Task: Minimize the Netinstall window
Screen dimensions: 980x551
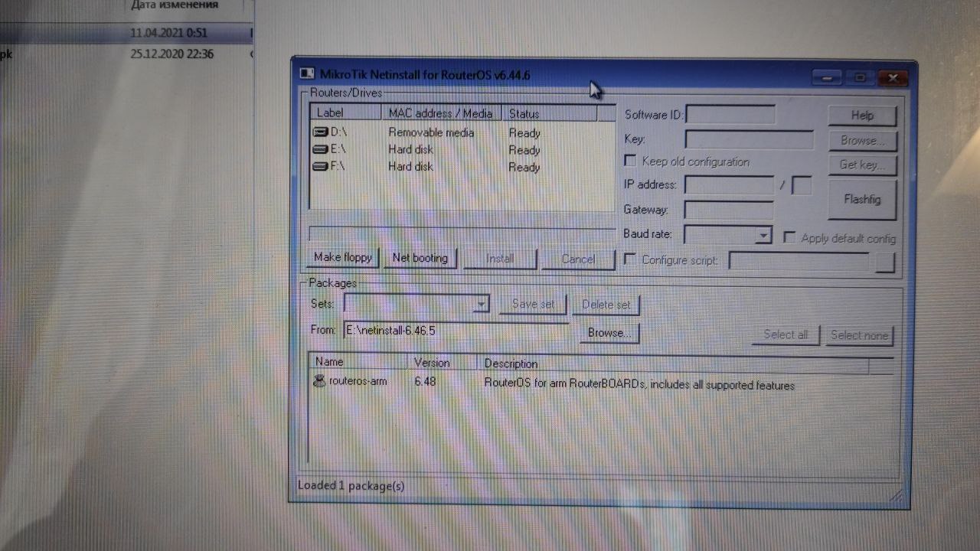Action: 827,77
